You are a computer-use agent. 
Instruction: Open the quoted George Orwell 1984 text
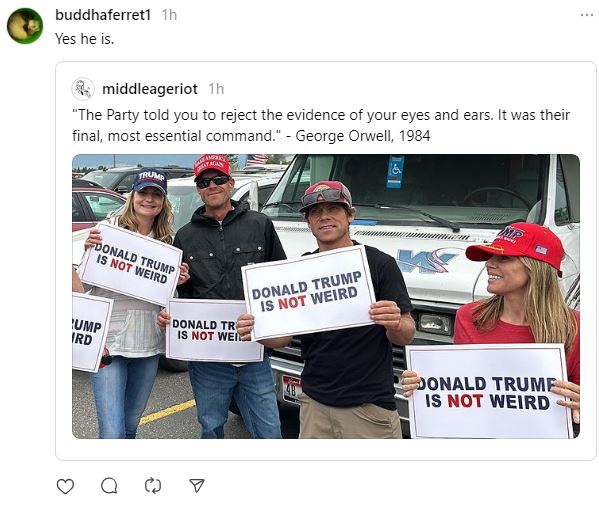click(321, 125)
